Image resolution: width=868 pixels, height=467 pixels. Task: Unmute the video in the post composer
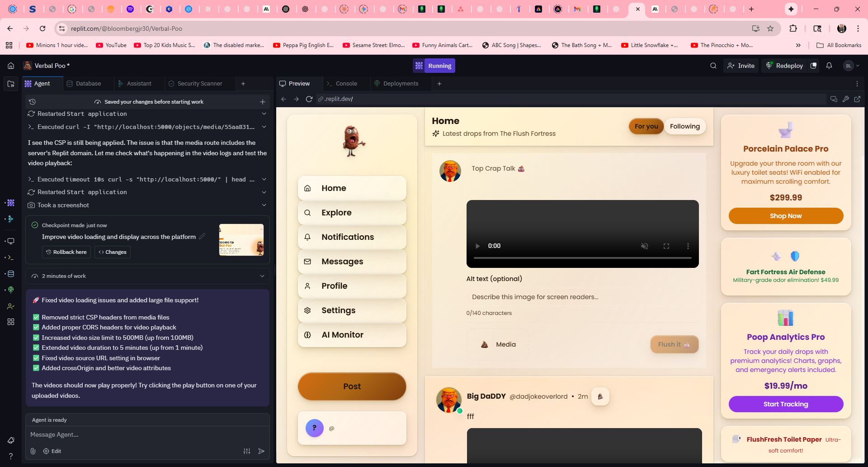644,246
